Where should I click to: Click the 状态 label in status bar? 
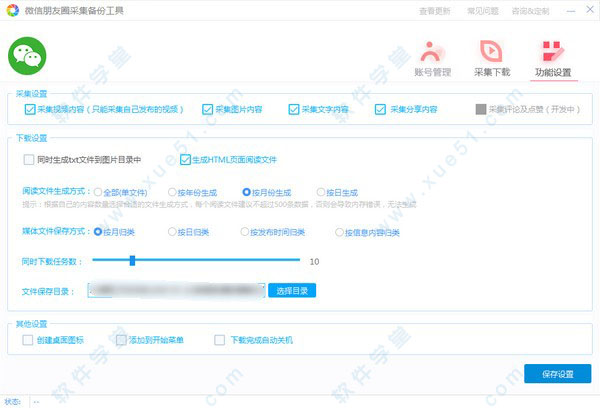(12, 402)
